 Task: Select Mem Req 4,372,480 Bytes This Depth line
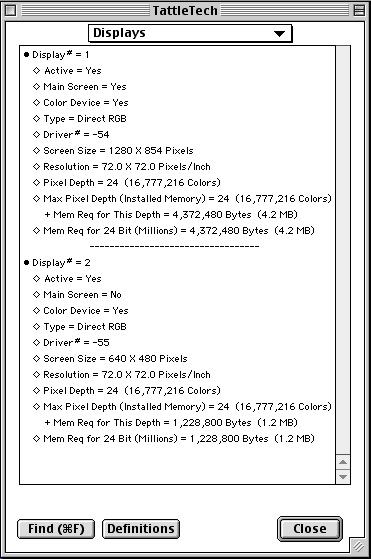click(171, 215)
